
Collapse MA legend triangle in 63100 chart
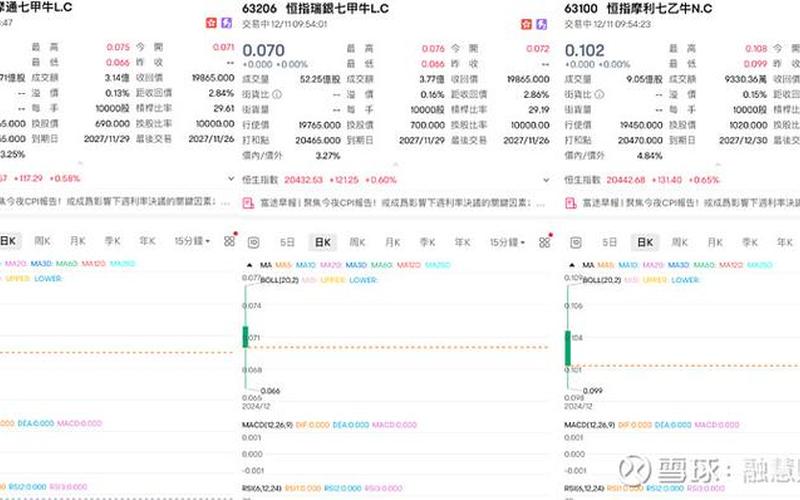(x=572, y=265)
